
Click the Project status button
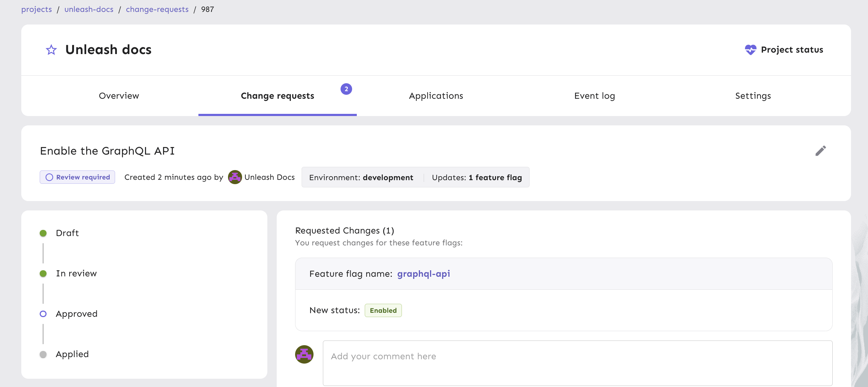tap(784, 50)
